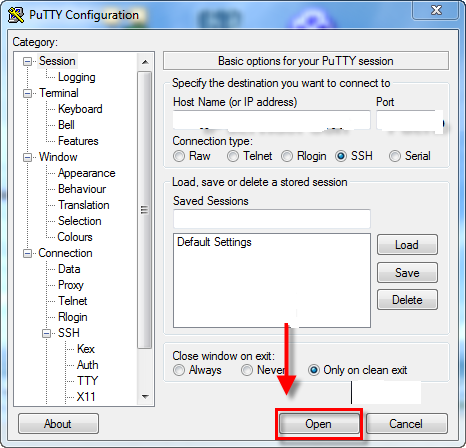Click the Load session button
466x448 pixels.
[407, 245]
